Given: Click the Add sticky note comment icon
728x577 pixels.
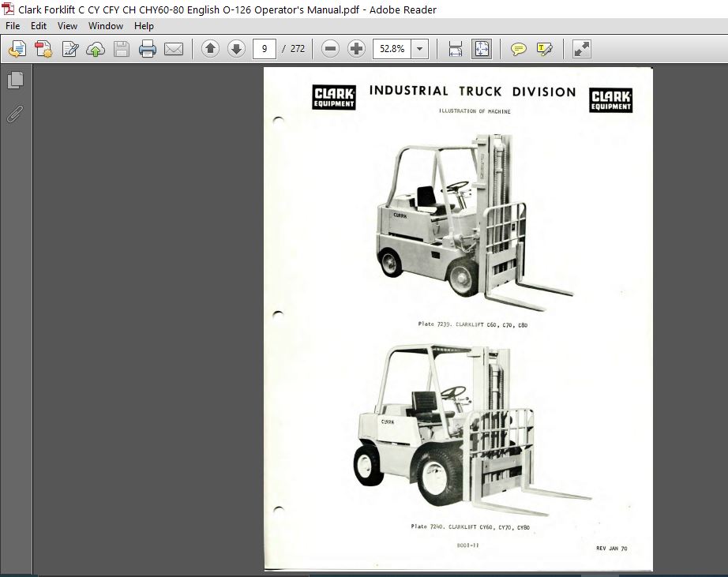Looking at the screenshot, I should pyautogui.click(x=518, y=49).
